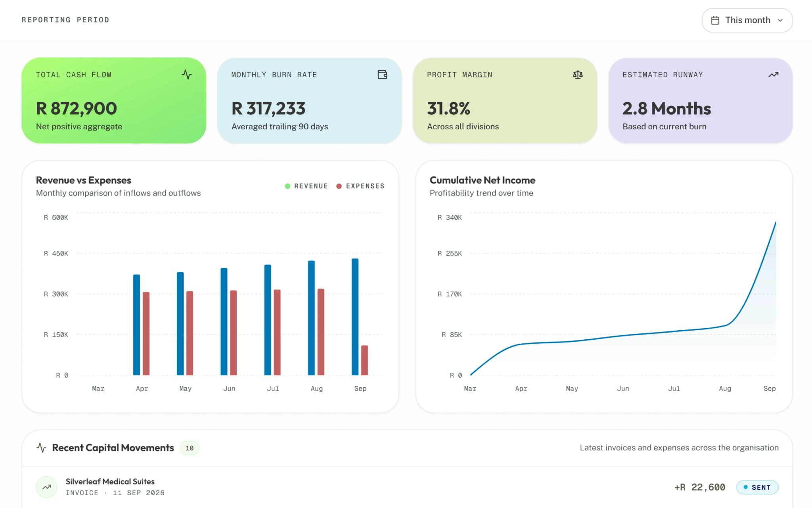
Task: Click the 10 count badge
Action: click(x=190, y=448)
